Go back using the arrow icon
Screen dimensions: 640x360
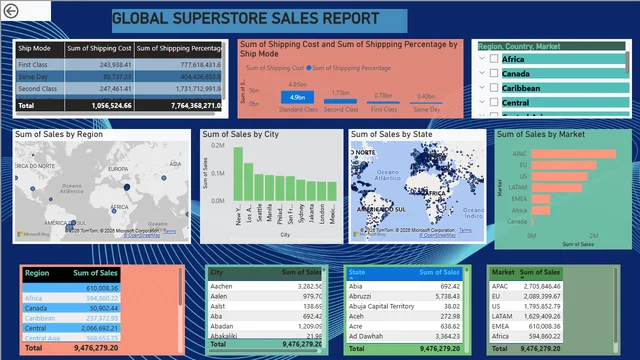(11, 11)
